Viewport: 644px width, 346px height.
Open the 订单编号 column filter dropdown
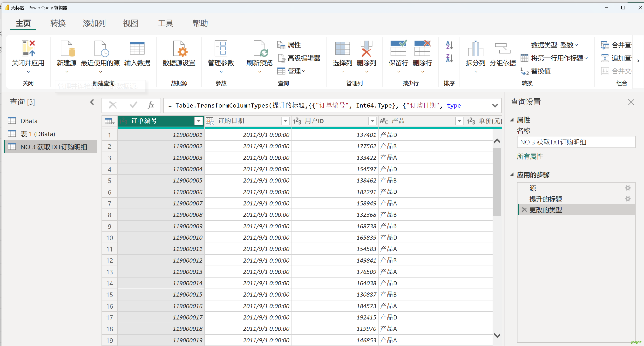[198, 121]
